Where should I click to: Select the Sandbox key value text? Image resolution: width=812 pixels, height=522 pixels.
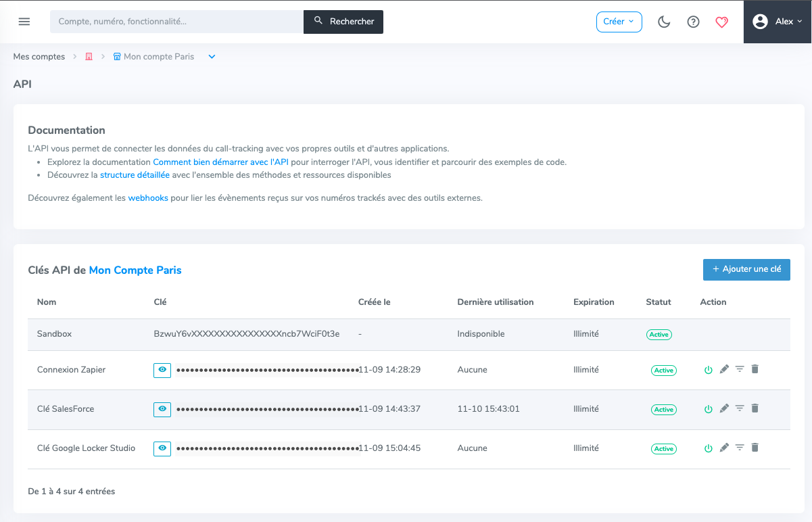click(x=247, y=334)
